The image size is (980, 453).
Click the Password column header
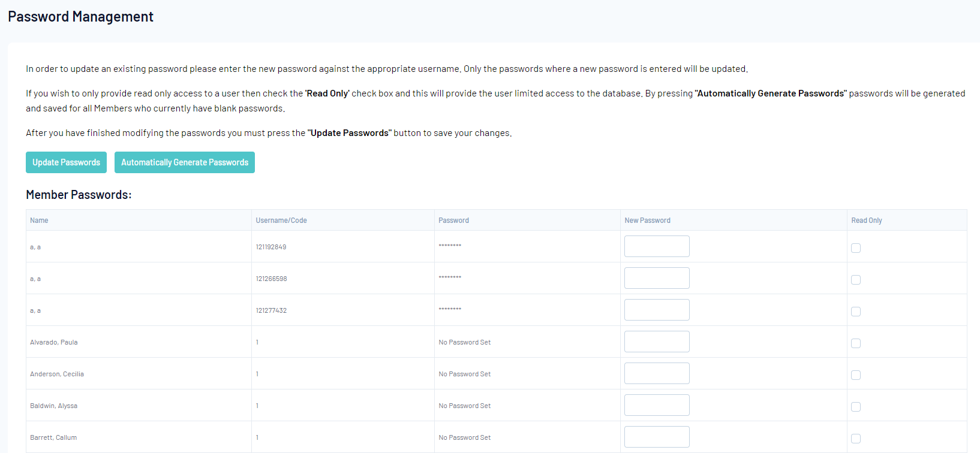pos(453,221)
